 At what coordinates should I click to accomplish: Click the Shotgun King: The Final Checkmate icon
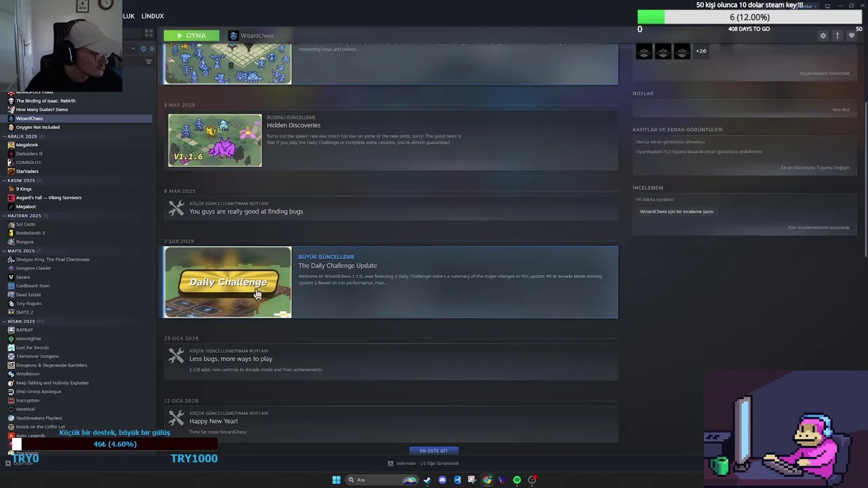click(11, 260)
